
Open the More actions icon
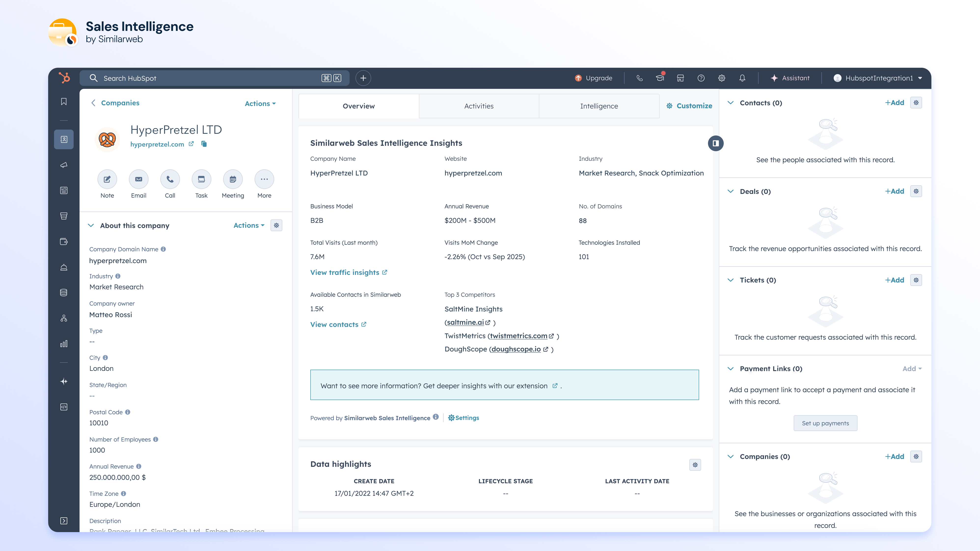[264, 179]
